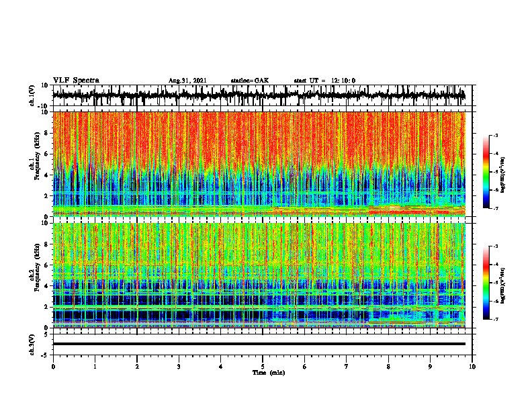The image size is (532, 411).
Task: Click the "-3" label on ch.1 color bar
Action: point(495,136)
